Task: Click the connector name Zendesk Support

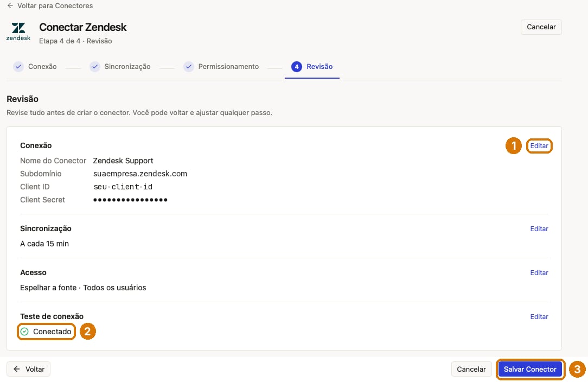Action: coord(123,161)
